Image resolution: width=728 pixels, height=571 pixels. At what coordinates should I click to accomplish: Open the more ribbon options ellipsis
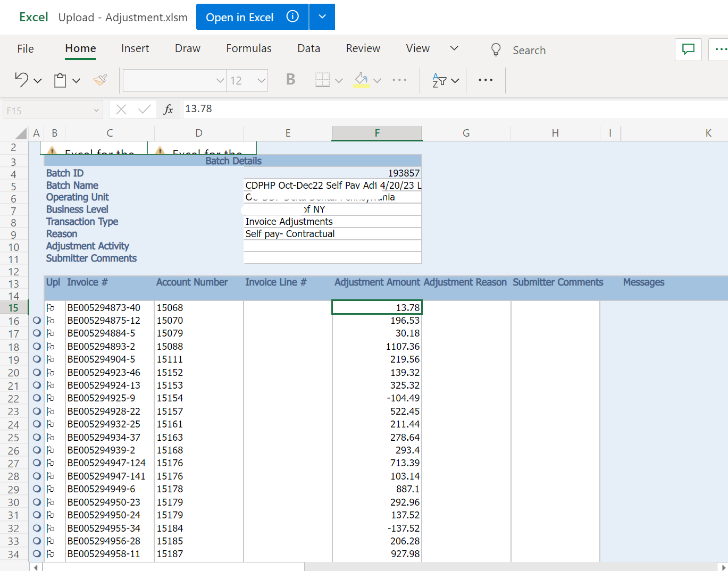click(485, 80)
